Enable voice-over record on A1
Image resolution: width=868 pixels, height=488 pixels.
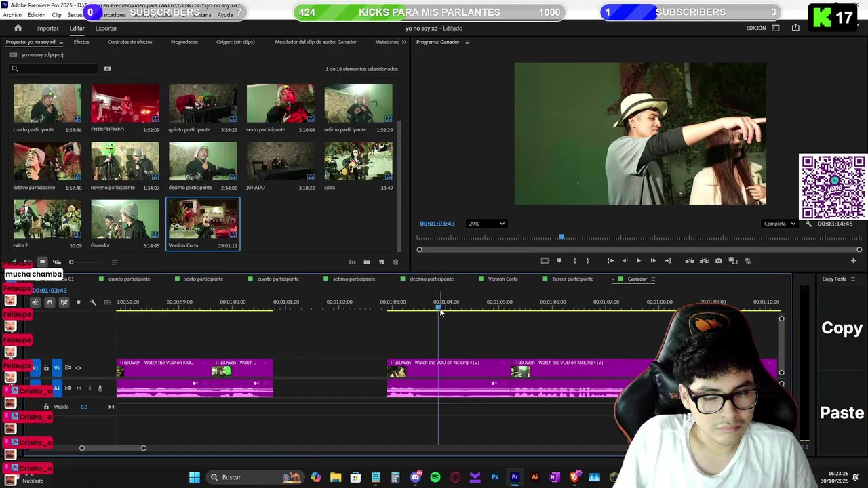tap(100, 388)
